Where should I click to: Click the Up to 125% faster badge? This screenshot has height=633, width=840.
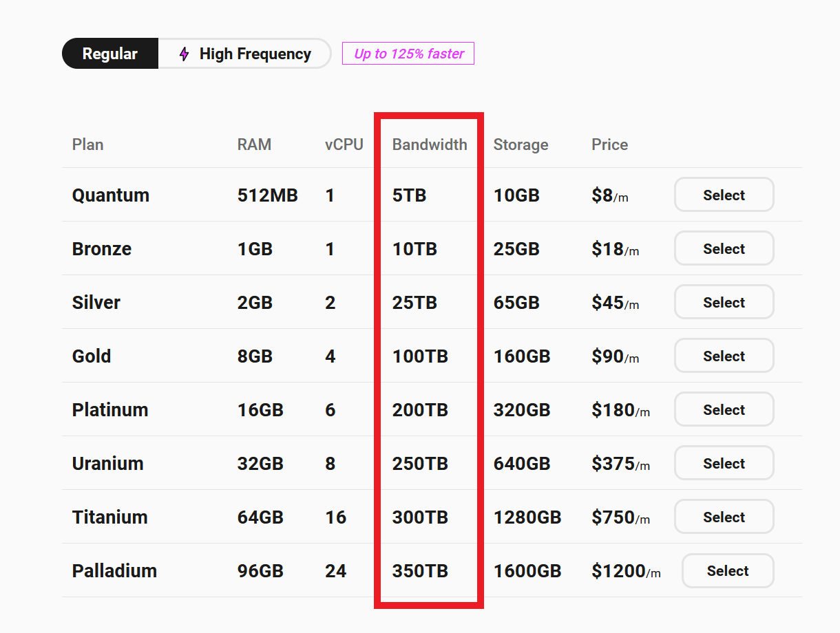point(408,53)
